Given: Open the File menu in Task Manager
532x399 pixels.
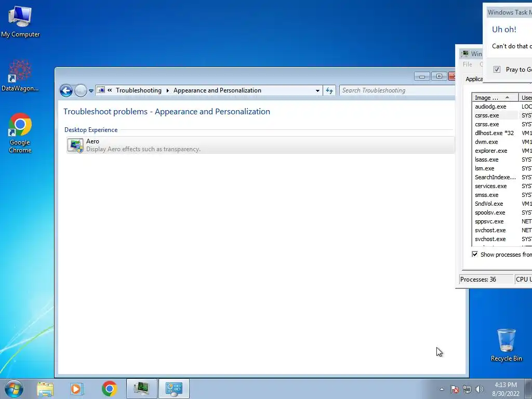Looking at the screenshot, I should pos(467,64).
